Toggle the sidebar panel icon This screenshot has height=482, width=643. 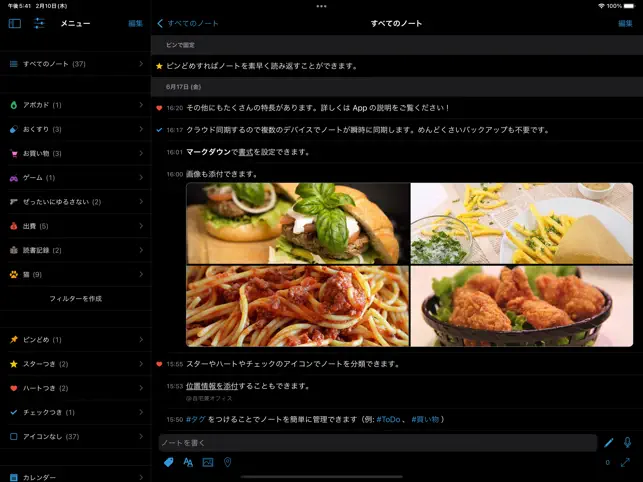(x=15, y=23)
